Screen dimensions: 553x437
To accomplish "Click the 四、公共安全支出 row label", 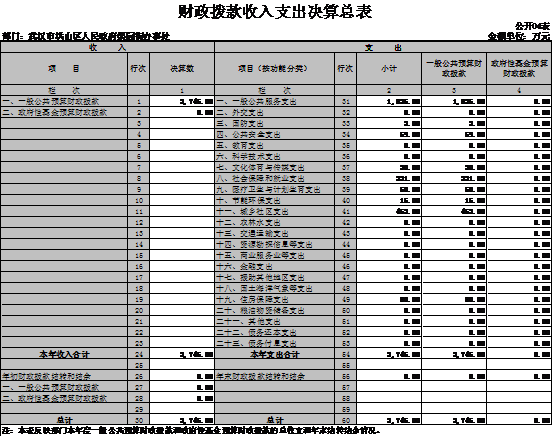I will [274, 134].
